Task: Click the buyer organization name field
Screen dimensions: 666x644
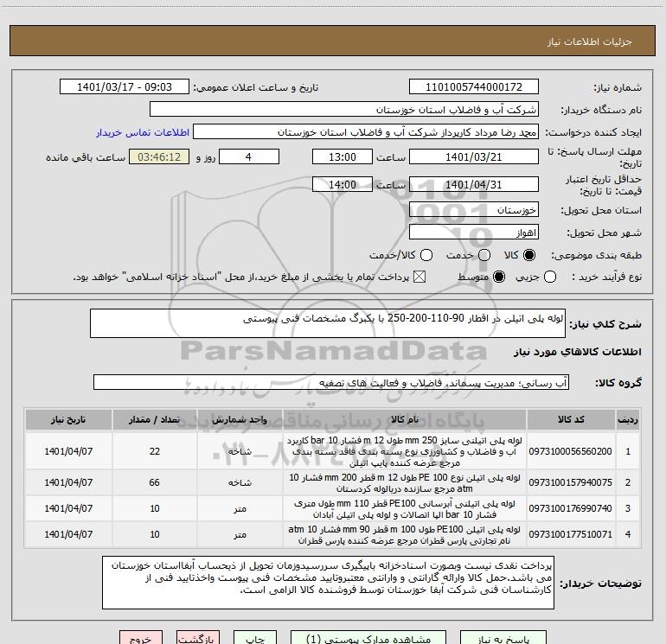Action: (x=344, y=110)
